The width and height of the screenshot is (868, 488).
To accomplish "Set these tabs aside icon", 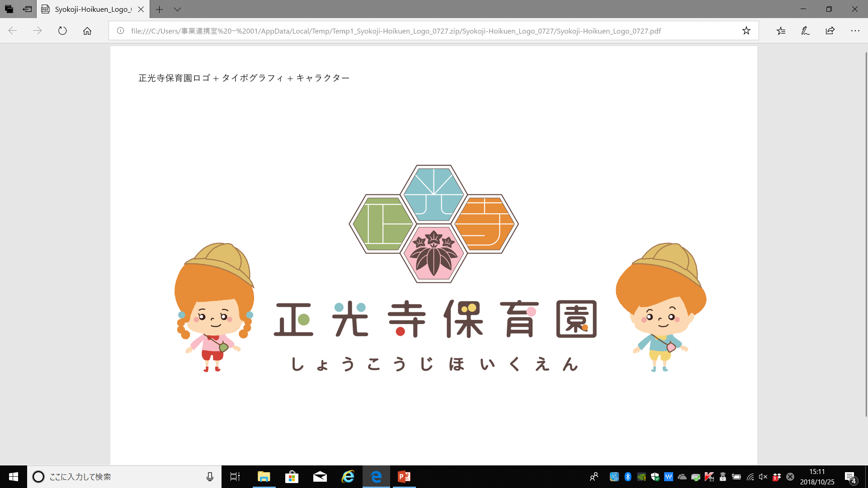I will 27,9.
